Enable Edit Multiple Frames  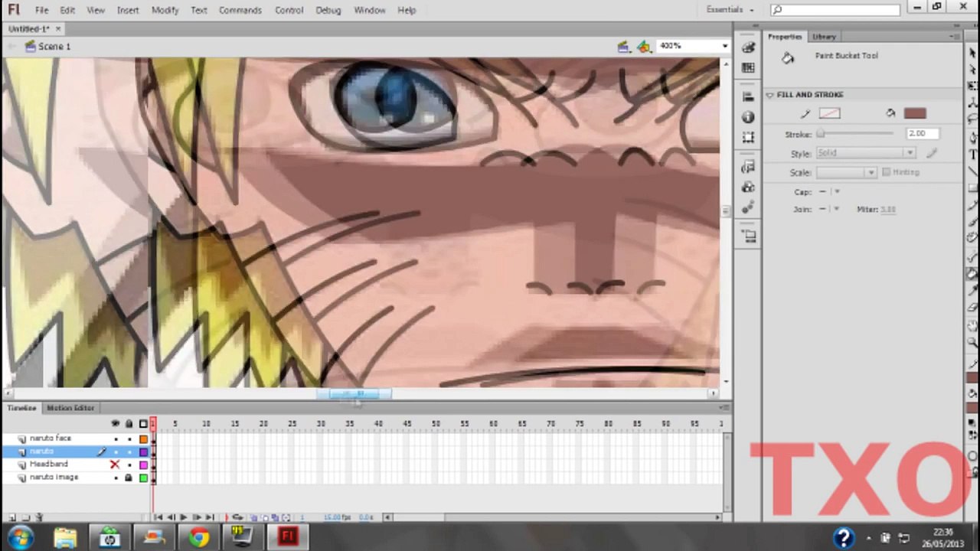276,517
